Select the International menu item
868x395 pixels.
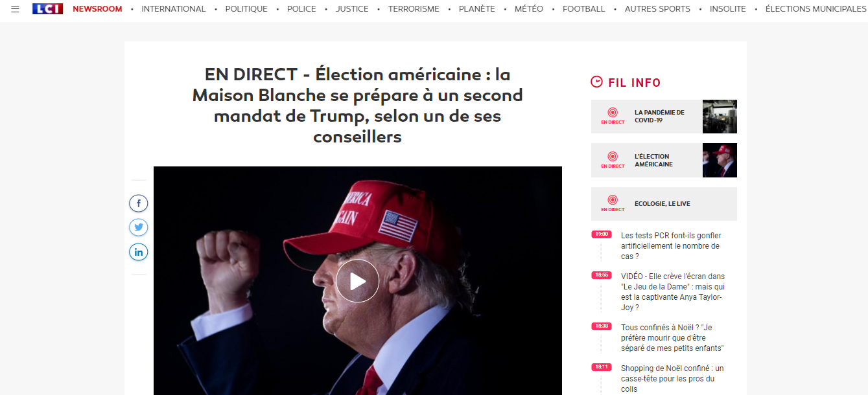tap(174, 9)
